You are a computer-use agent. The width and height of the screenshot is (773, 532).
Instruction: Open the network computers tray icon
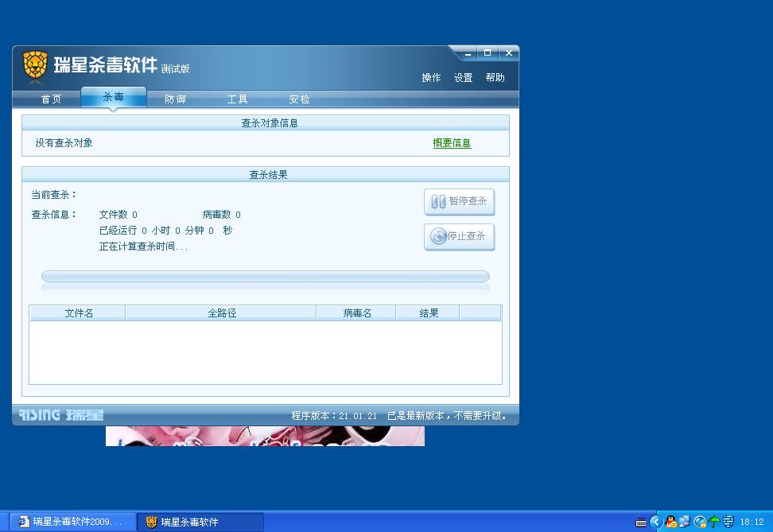685,522
